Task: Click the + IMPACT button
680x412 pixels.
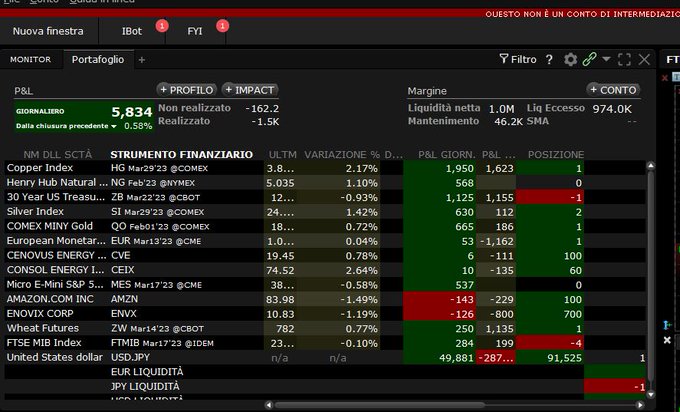Action: [x=250, y=90]
